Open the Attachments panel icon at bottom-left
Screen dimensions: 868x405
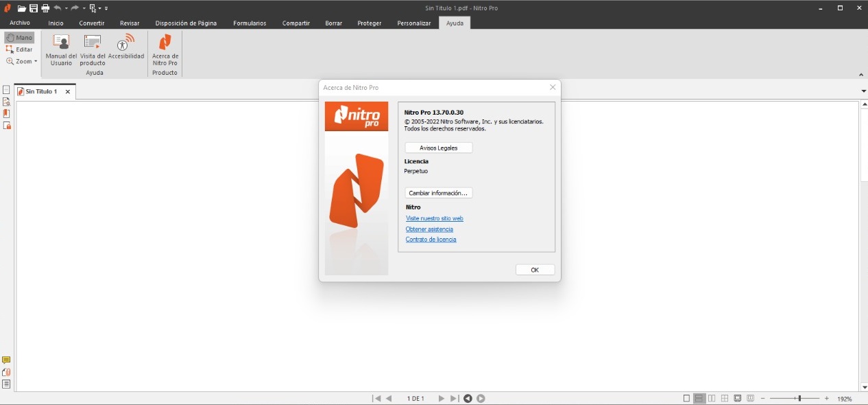point(6,372)
